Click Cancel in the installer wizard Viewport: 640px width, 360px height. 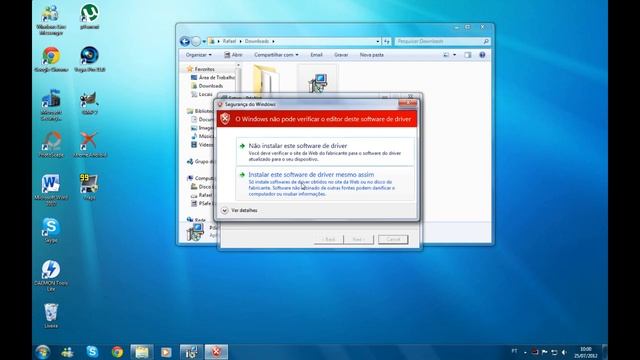pos(393,239)
